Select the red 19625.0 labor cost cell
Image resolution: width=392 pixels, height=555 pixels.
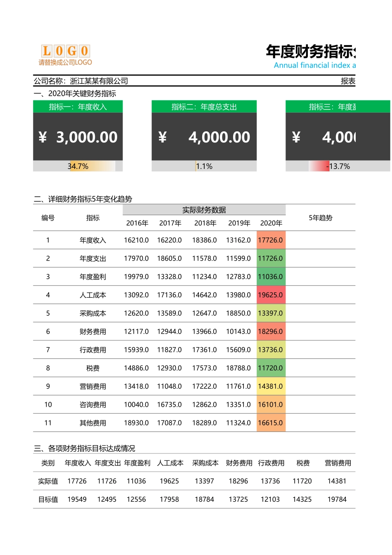click(271, 295)
